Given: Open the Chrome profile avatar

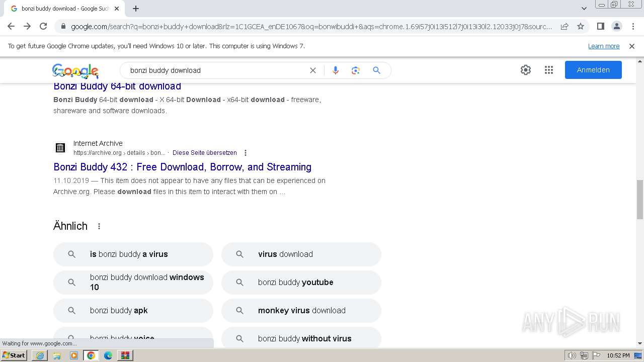Looking at the screenshot, I should coord(616,26).
